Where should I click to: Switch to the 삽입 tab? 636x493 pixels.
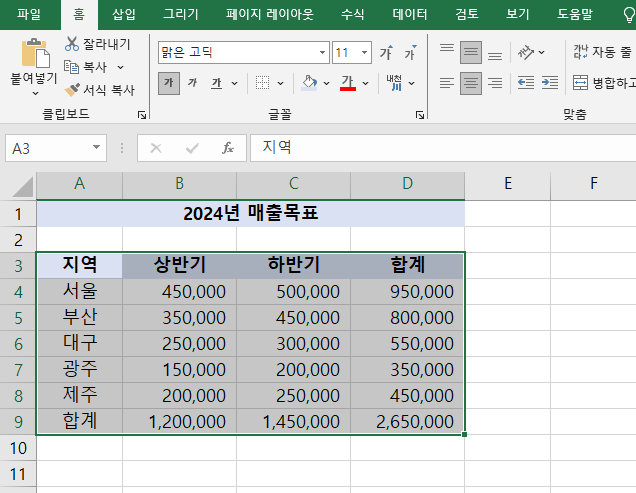click(124, 14)
